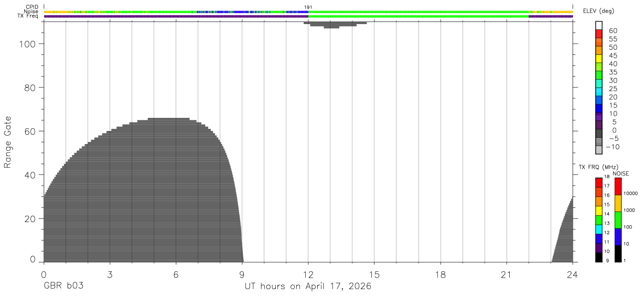Click the Range Gate axis label

pos(8,142)
